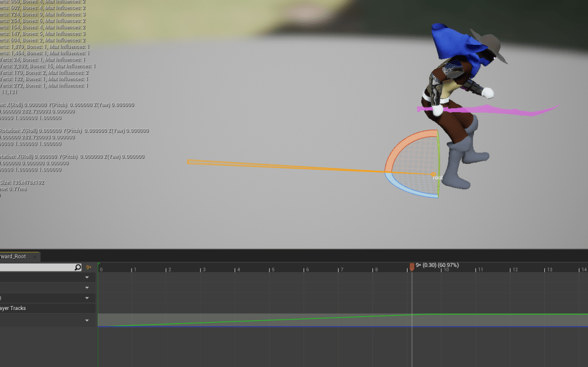Switch to the Forward_Root animation tab

[14, 257]
